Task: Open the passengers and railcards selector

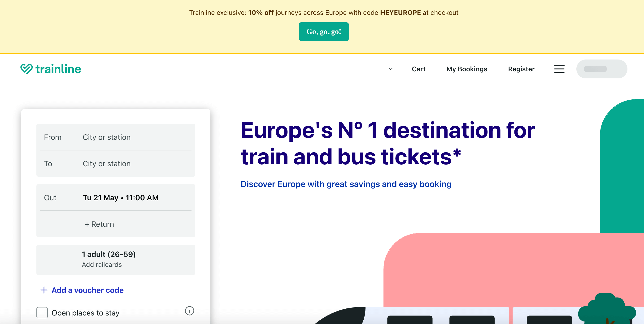Action: coord(116,260)
